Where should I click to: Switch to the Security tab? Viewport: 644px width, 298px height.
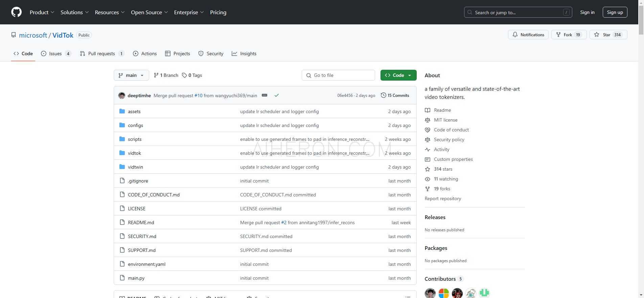point(211,54)
